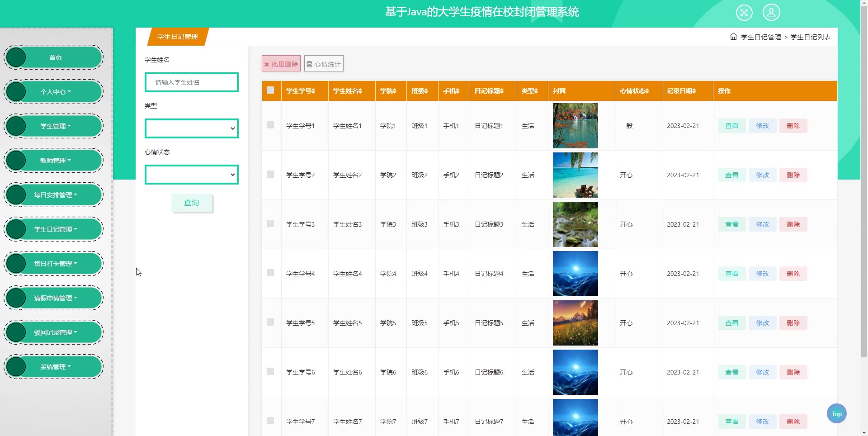Screen dimensions: 868x436
Task: Select the checkbox for 学生学号3 row
Action: (270, 223)
